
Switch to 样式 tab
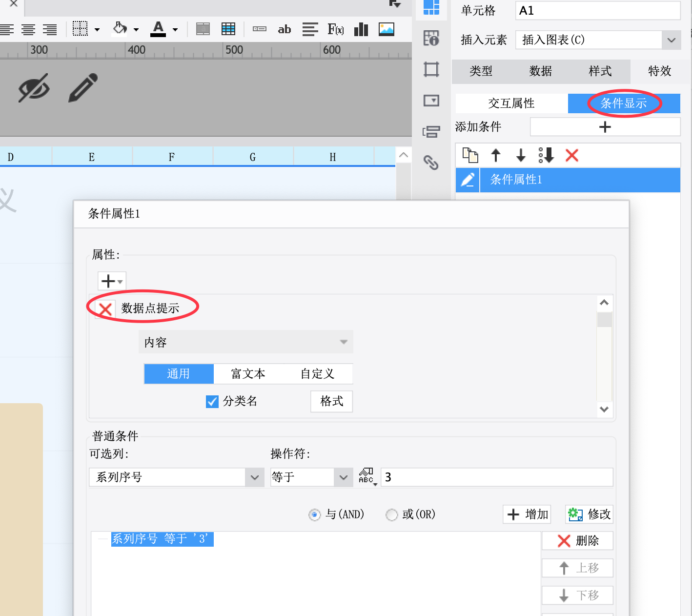point(600,71)
